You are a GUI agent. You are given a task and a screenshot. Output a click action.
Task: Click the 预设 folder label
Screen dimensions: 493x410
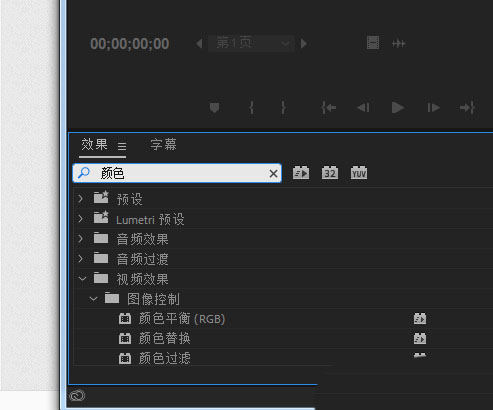(130, 199)
